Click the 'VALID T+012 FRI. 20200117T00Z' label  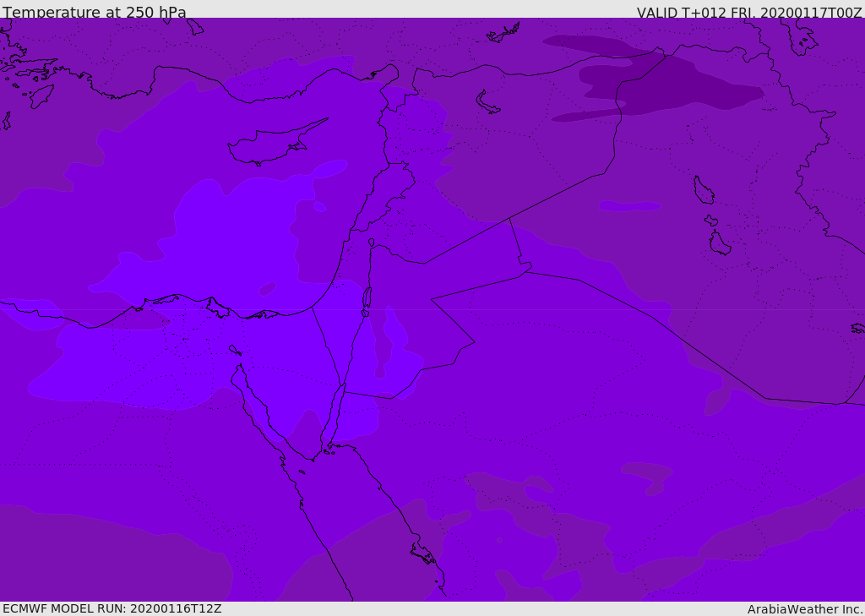coord(749,13)
